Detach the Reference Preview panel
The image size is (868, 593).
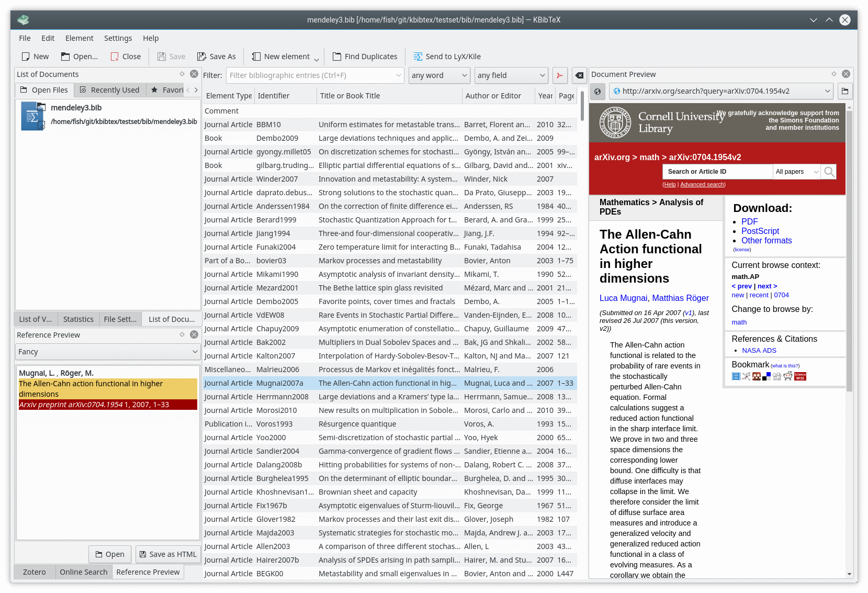[182, 334]
